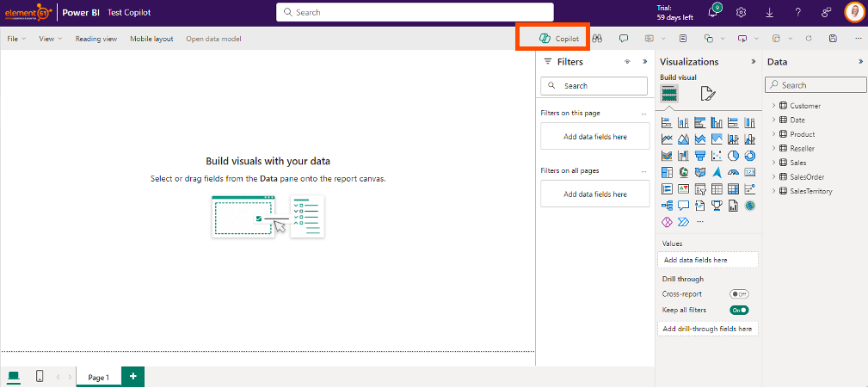Click the Help question mark icon

[x=797, y=12]
